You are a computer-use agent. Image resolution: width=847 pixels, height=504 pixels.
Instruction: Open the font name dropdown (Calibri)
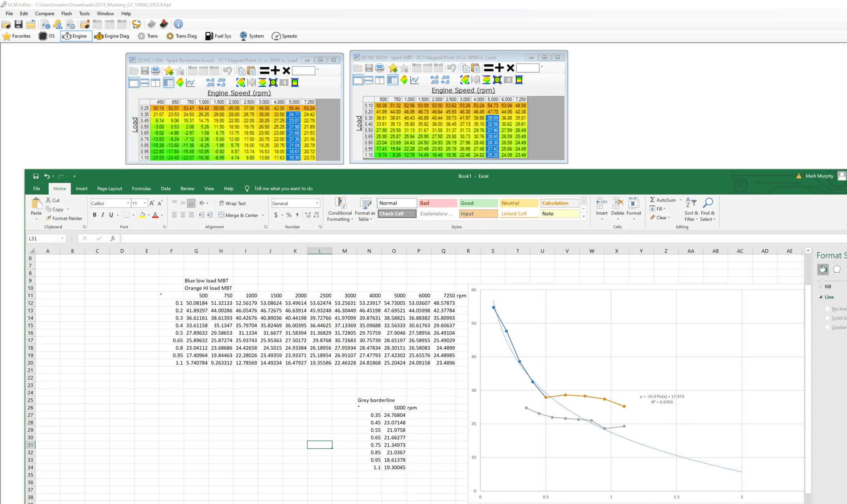point(128,203)
